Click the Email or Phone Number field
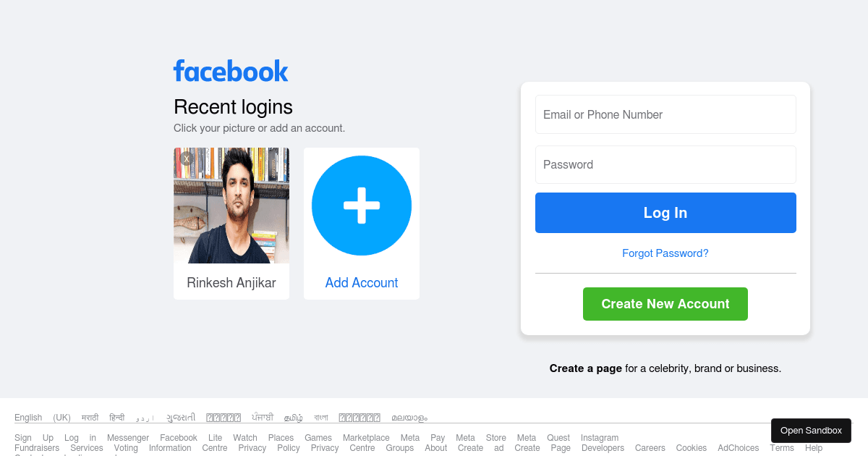This screenshot has height=456, width=868. (x=665, y=114)
